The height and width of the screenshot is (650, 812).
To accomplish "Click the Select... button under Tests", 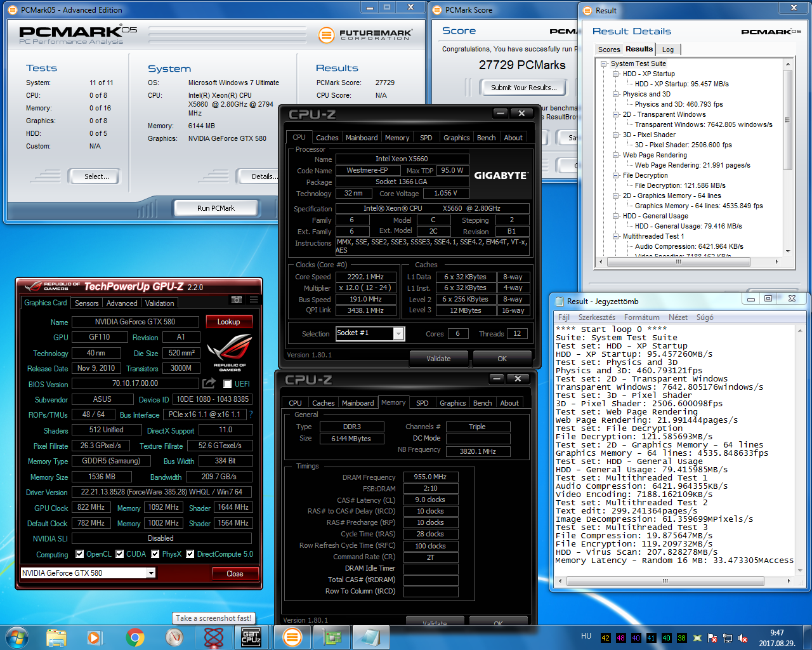I will pyautogui.click(x=96, y=176).
